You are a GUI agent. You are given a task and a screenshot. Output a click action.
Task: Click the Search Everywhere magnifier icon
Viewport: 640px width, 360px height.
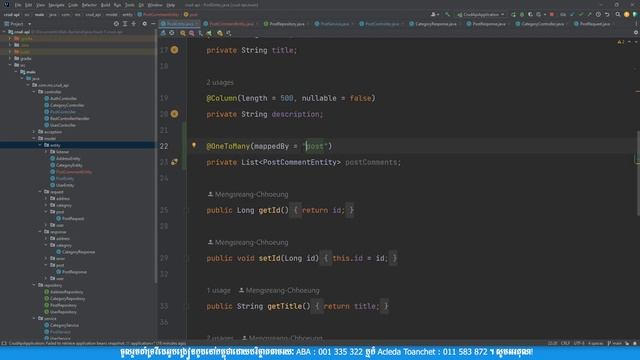tap(618, 15)
